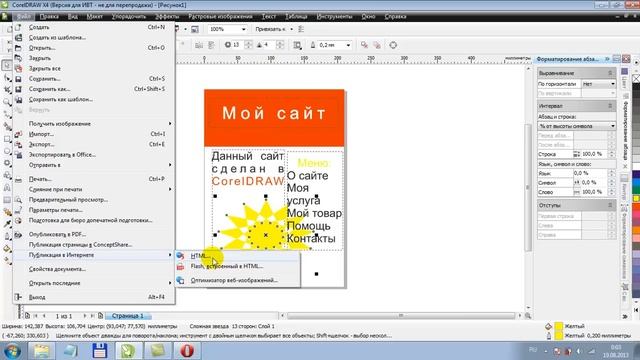Click the options icon next to 'Привязать к'

(x=301, y=29)
